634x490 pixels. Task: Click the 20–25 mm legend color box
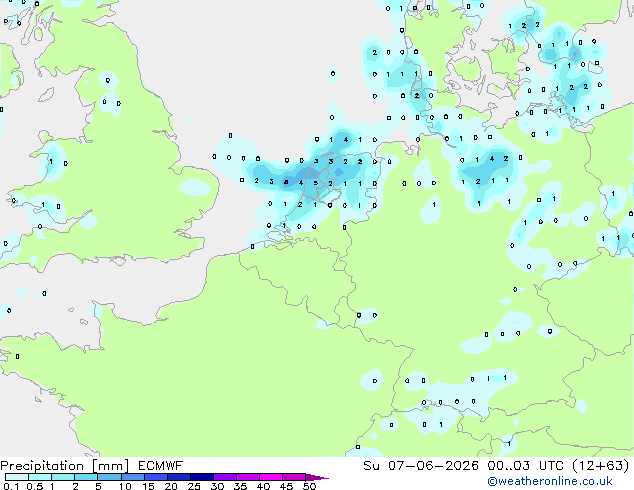pyautogui.click(x=179, y=477)
